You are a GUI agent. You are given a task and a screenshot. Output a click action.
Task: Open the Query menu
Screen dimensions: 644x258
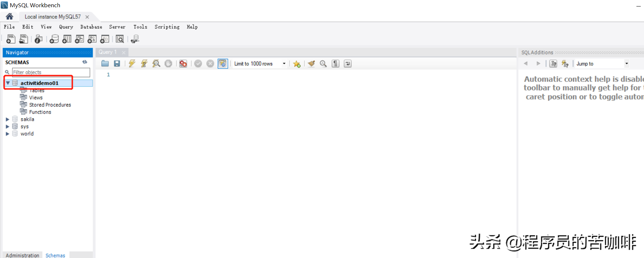66,27
